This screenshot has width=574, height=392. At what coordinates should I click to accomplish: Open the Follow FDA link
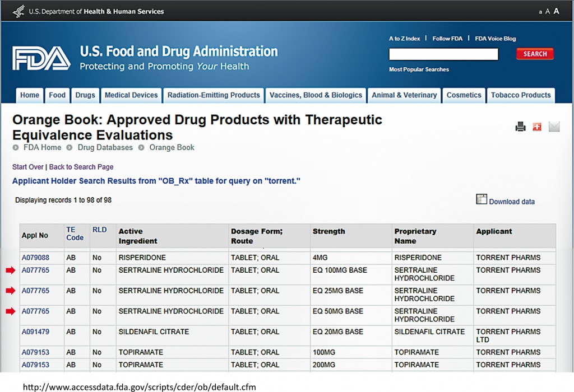[x=447, y=39]
